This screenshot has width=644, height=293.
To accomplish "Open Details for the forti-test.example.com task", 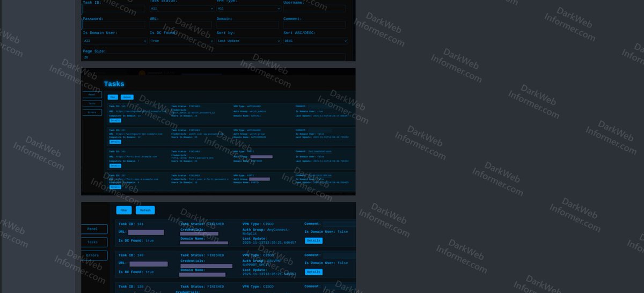I will (115, 165).
